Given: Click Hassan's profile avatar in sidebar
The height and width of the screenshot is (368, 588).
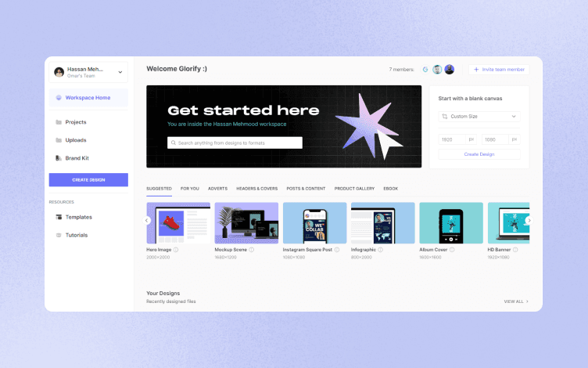Looking at the screenshot, I should pyautogui.click(x=59, y=72).
